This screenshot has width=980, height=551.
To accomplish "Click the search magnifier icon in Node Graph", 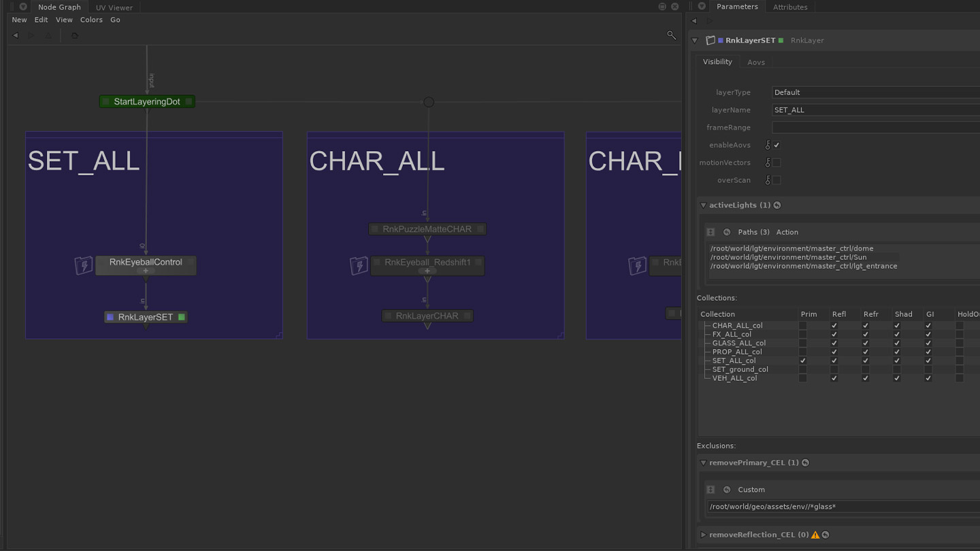I will pos(671,35).
